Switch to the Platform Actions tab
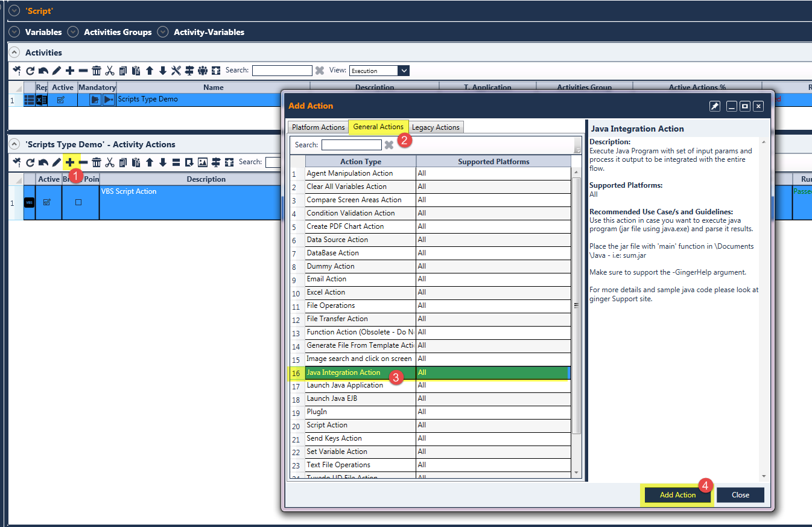 click(x=318, y=127)
